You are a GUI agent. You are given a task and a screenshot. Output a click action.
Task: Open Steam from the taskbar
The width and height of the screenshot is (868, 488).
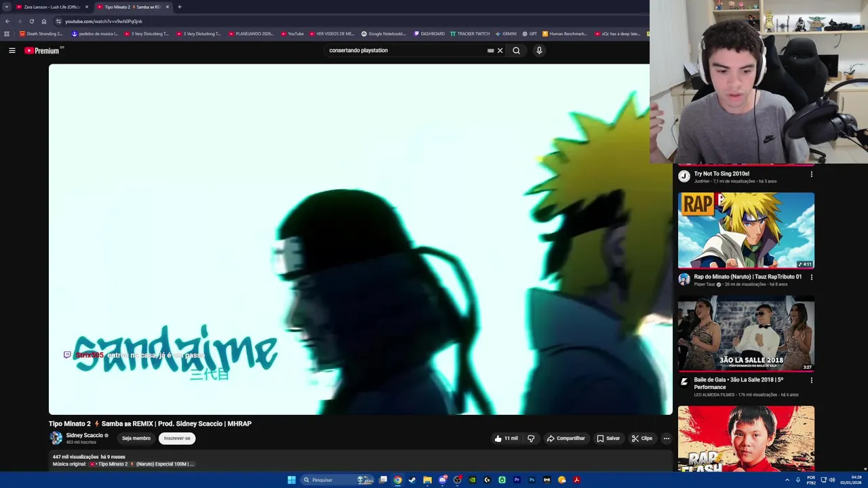tap(412, 480)
